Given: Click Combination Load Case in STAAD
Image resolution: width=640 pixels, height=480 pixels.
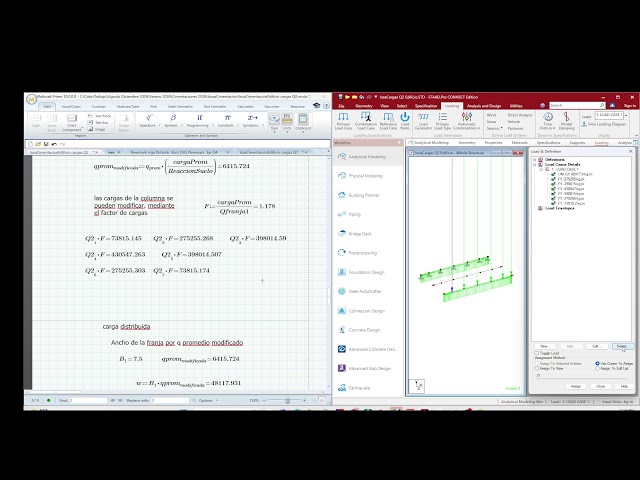Looking at the screenshot, I should (x=366, y=121).
